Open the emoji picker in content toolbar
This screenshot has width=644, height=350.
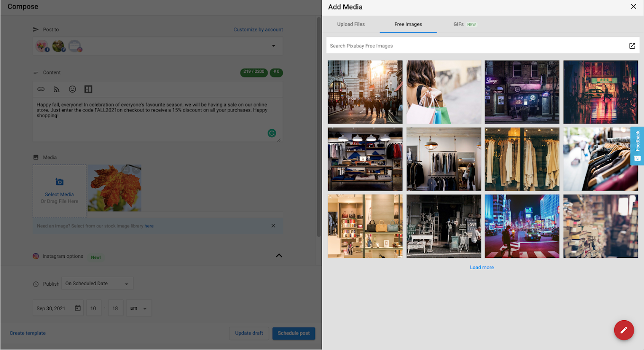point(72,89)
